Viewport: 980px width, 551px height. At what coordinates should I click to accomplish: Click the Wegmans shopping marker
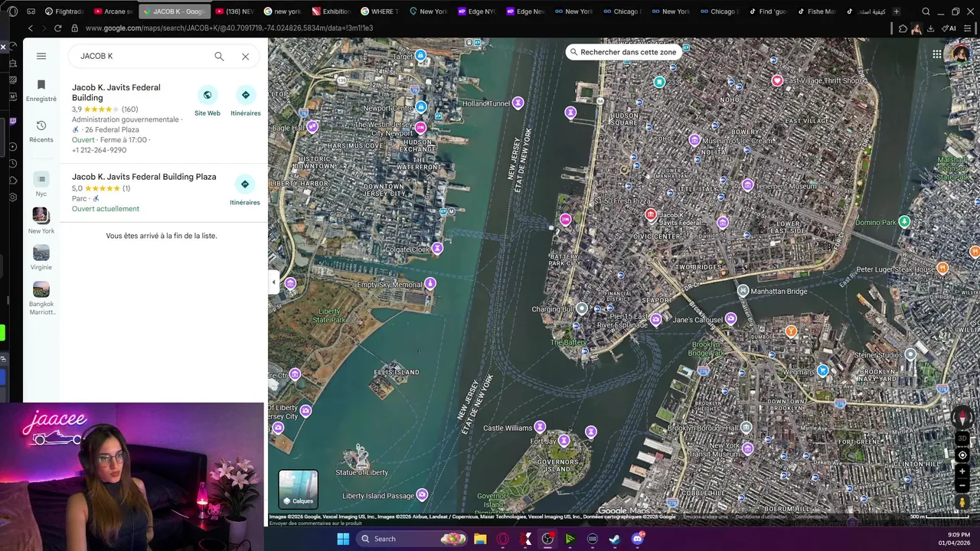coord(822,370)
